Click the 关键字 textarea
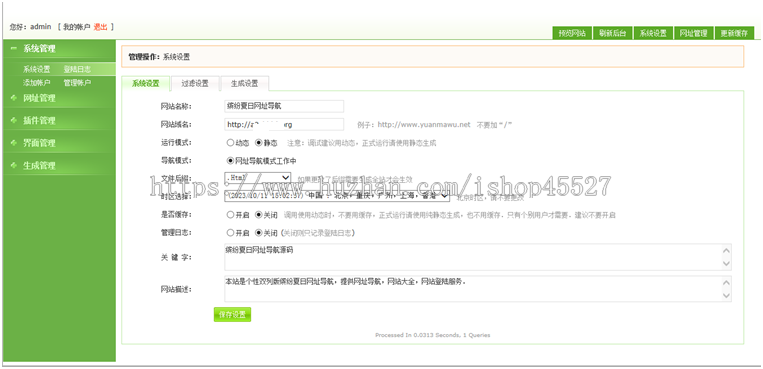 coord(478,257)
